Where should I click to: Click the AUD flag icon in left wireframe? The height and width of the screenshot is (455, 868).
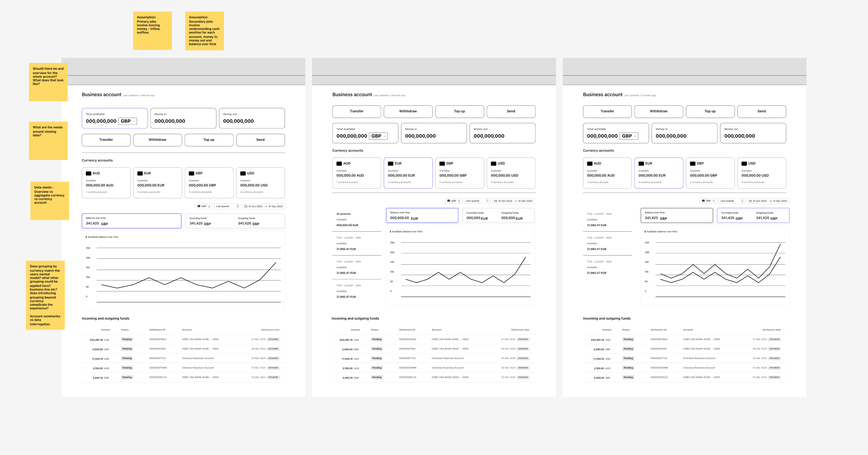[x=89, y=173]
